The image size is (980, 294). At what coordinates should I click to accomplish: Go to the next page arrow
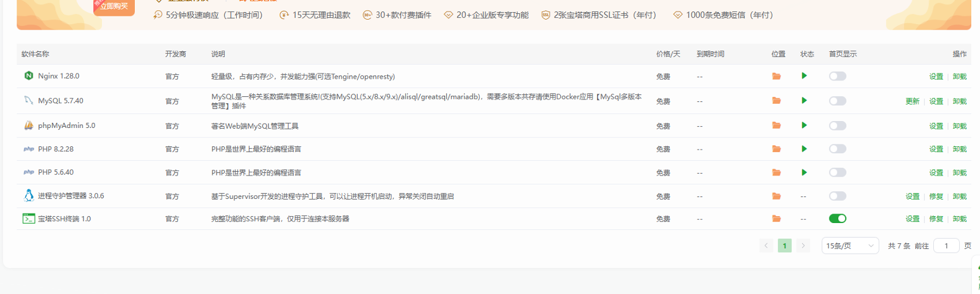tap(803, 245)
